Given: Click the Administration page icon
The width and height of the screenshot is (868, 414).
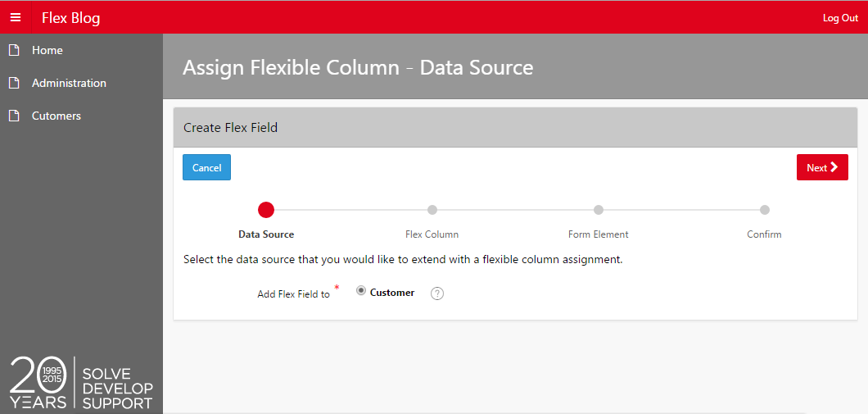Looking at the screenshot, I should tap(14, 83).
